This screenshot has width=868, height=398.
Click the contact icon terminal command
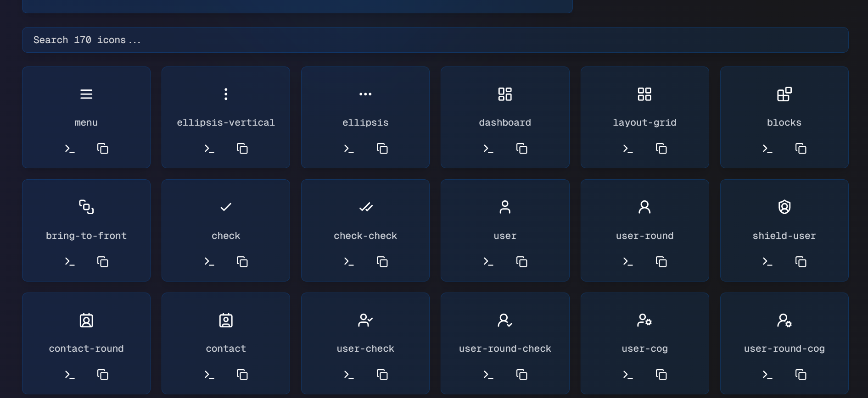[x=209, y=375]
